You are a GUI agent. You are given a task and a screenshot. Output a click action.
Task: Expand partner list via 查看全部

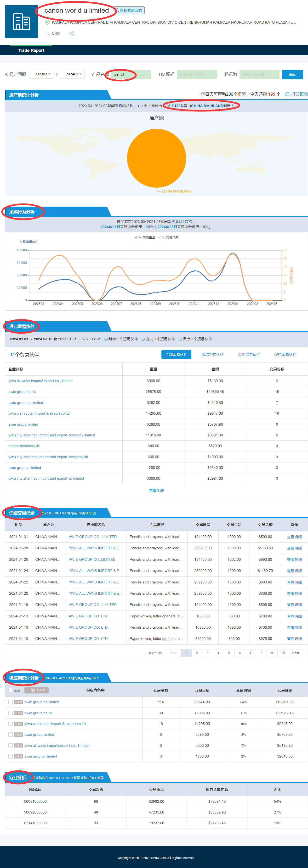click(156, 490)
